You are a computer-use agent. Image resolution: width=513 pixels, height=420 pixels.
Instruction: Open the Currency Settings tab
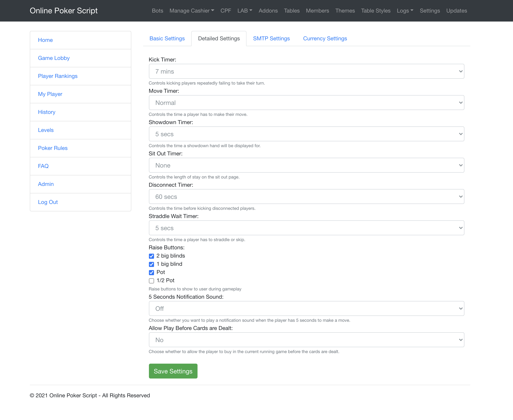tap(325, 39)
